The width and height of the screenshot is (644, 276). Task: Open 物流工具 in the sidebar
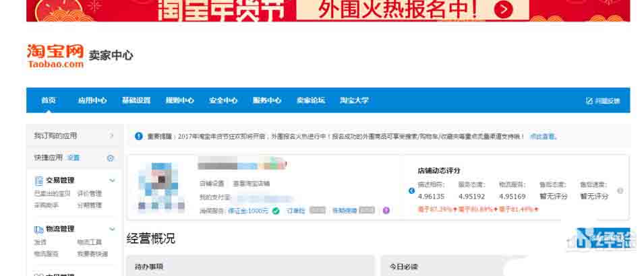pos(90,242)
